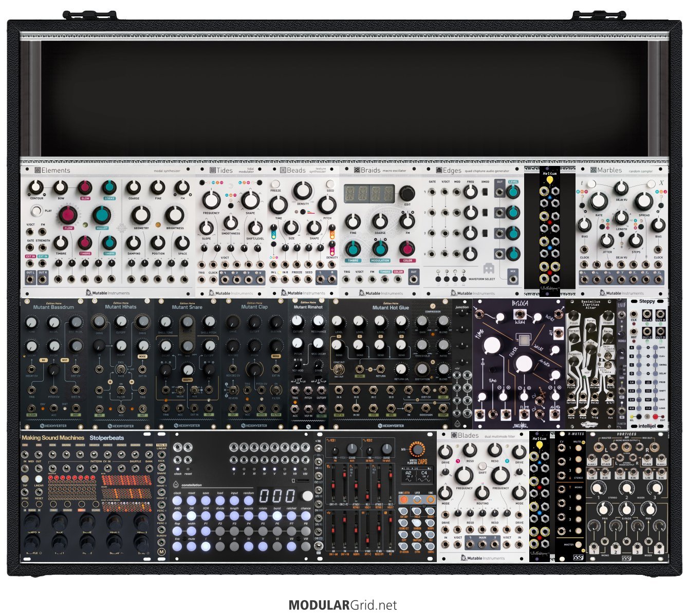686x616 pixels.
Task: Click the Mutant Hihats module title
Action: [121, 307]
